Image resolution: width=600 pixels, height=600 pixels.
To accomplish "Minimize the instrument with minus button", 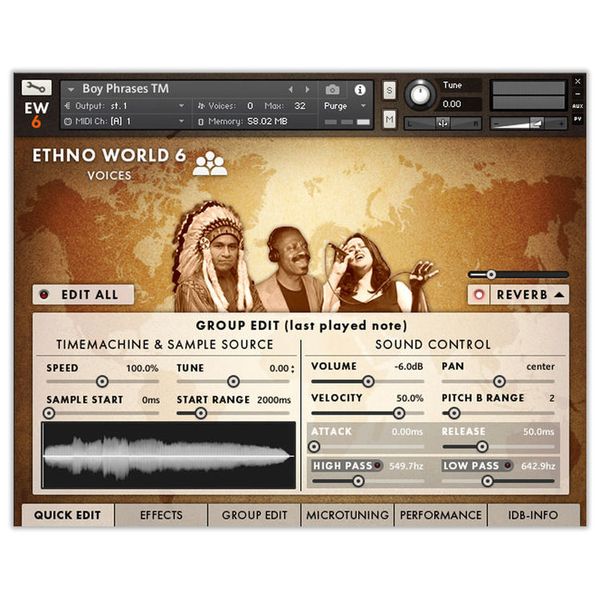I will pyautogui.click(x=578, y=94).
